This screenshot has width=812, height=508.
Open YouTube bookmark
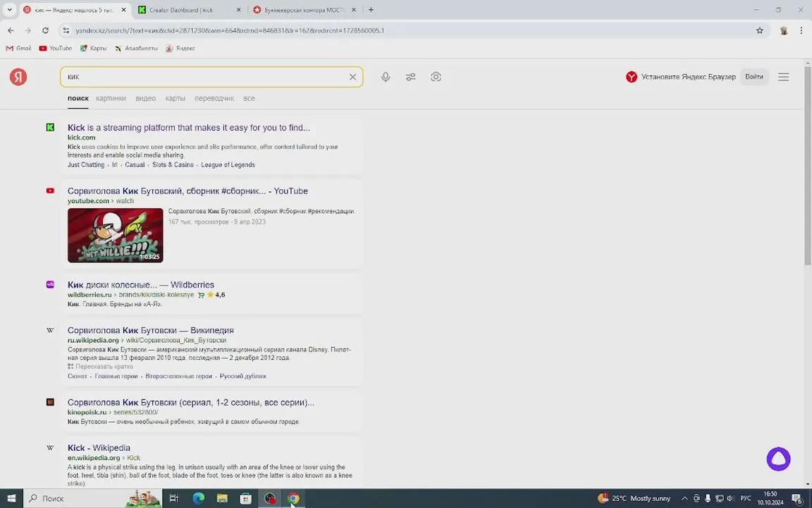(56, 48)
